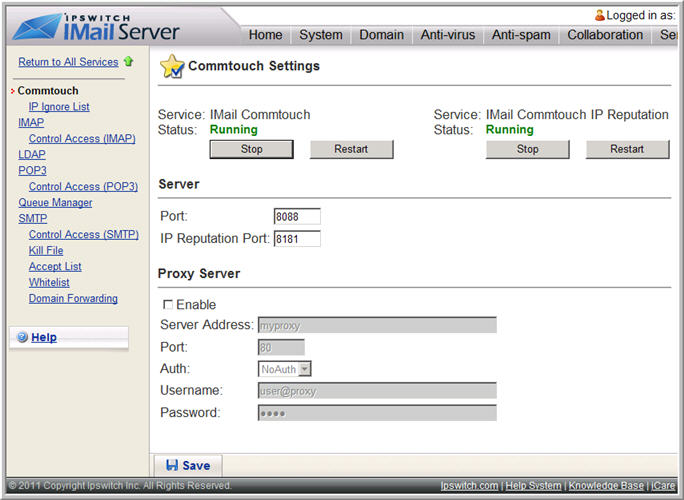
Task: Open the iCare footer link
Action: point(663,486)
